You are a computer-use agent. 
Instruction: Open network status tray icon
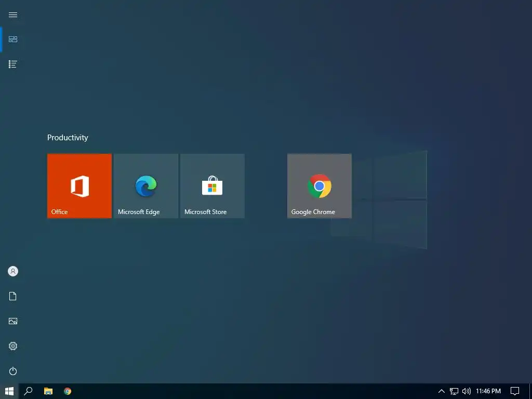click(454, 391)
